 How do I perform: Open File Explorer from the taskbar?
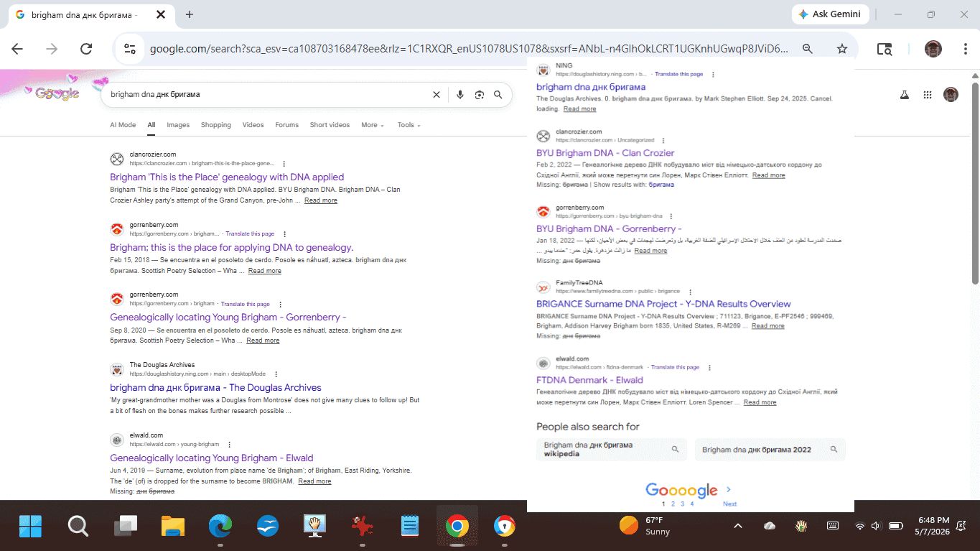pos(173,527)
